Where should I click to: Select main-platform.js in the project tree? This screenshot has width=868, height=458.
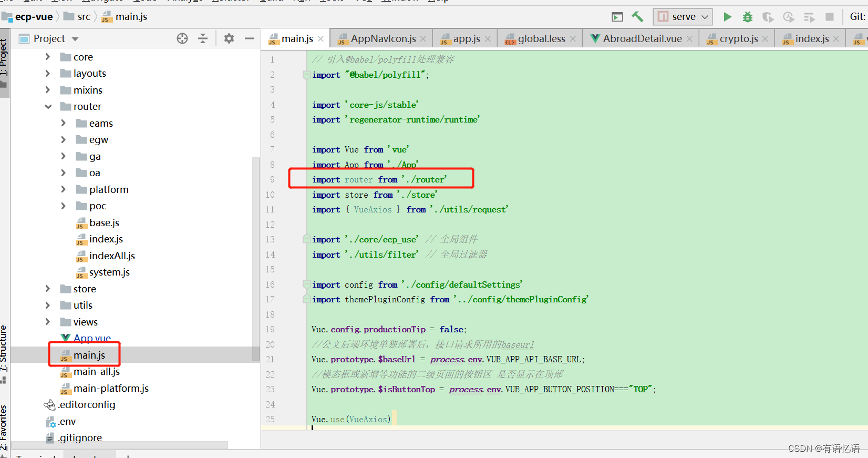105,388
